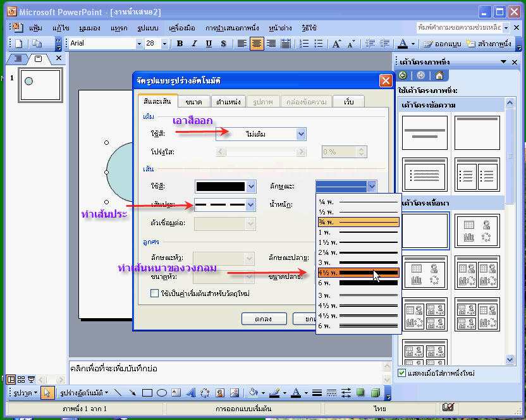Click the สร้างภาพนิ่ง new slide button

489,44
